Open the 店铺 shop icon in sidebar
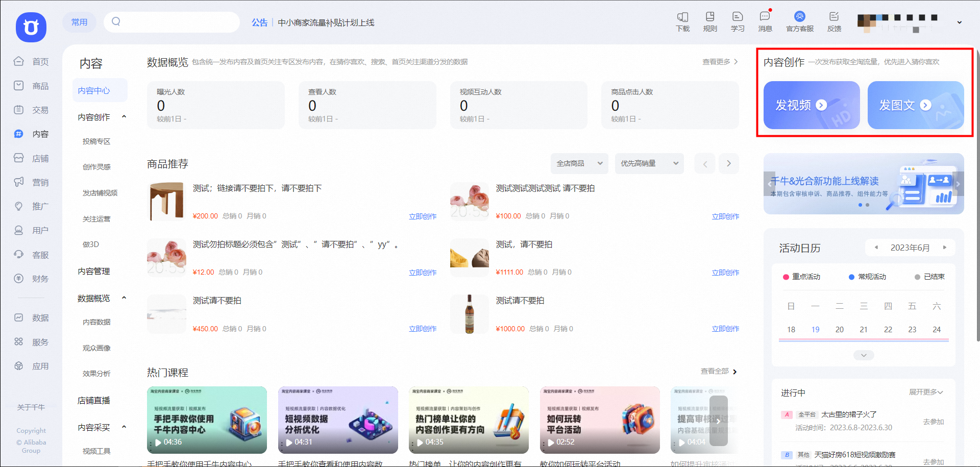 point(19,158)
